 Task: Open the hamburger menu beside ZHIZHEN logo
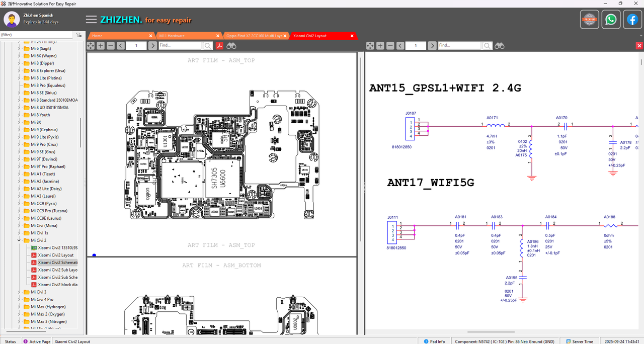tap(91, 20)
